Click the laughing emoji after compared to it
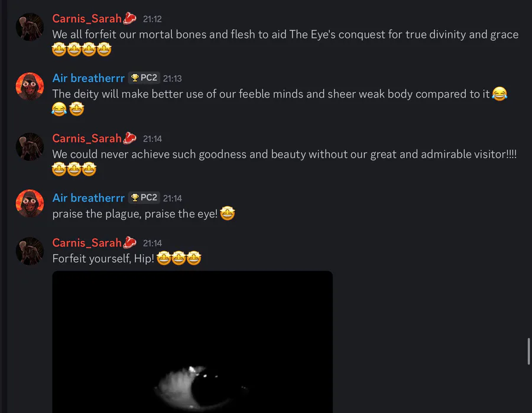The height and width of the screenshot is (413, 532). [x=499, y=93]
